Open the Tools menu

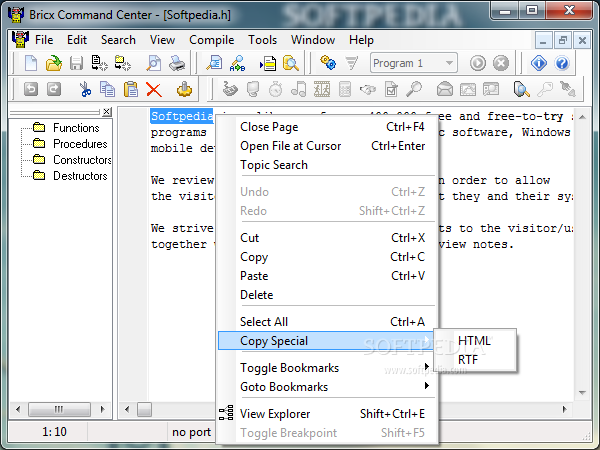tap(262, 40)
